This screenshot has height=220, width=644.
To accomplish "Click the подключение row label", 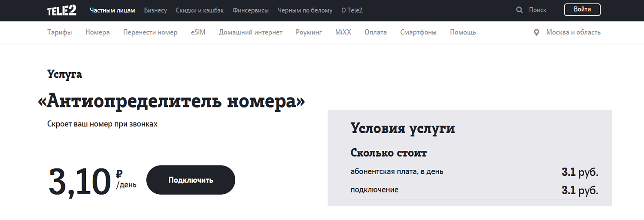I will (374, 189).
